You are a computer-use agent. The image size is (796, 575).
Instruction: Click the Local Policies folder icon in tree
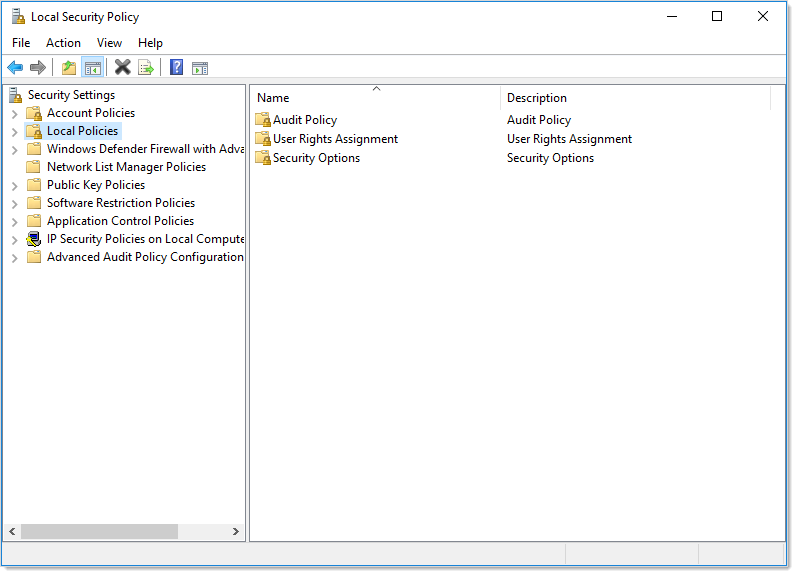34,131
